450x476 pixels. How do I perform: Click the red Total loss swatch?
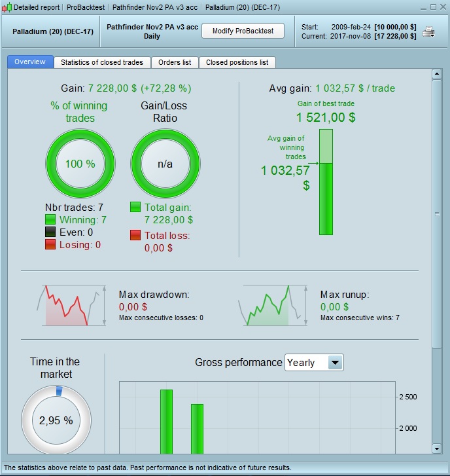pyautogui.click(x=135, y=235)
